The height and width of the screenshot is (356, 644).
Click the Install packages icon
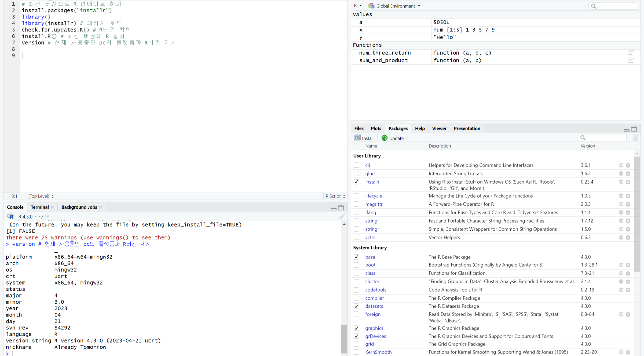point(357,138)
